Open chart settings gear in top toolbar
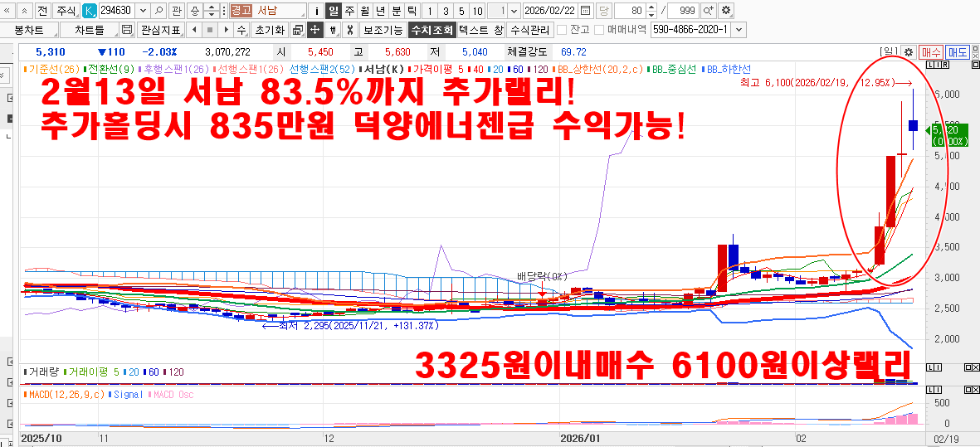Screen dimensions: 980x447 coord(726,11)
